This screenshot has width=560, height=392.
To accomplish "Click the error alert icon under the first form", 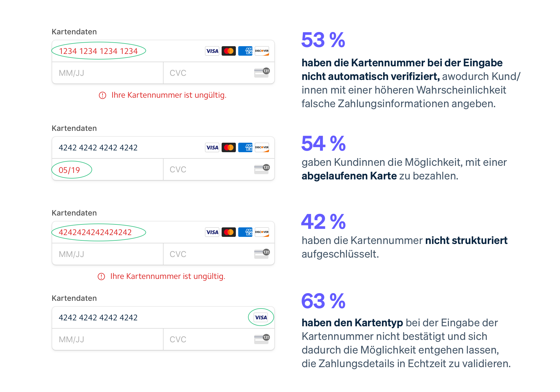I will click(x=102, y=95).
